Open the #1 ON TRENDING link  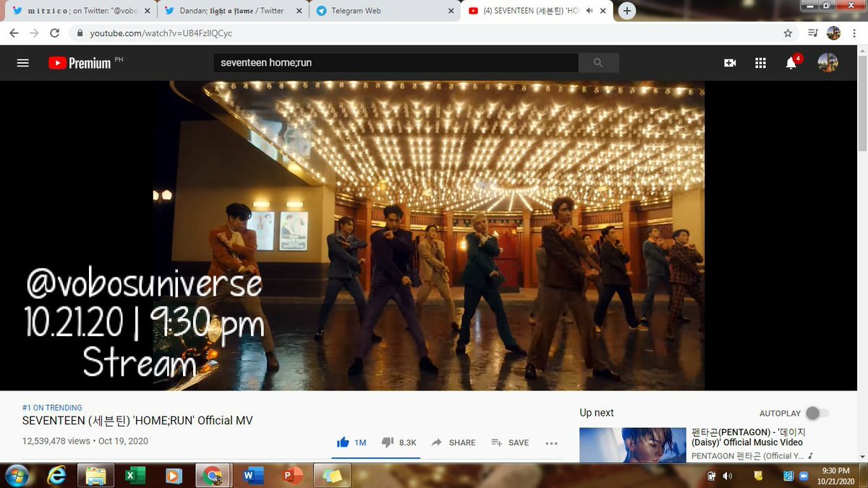tap(52, 408)
